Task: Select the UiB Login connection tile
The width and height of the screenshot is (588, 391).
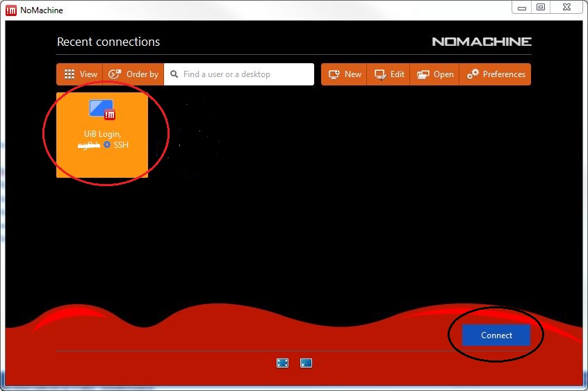Action: (102, 135)
